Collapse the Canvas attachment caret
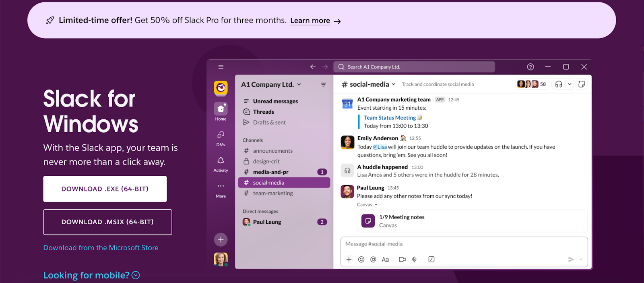Viewport: 644px width, 283px height. coord(376,205)
